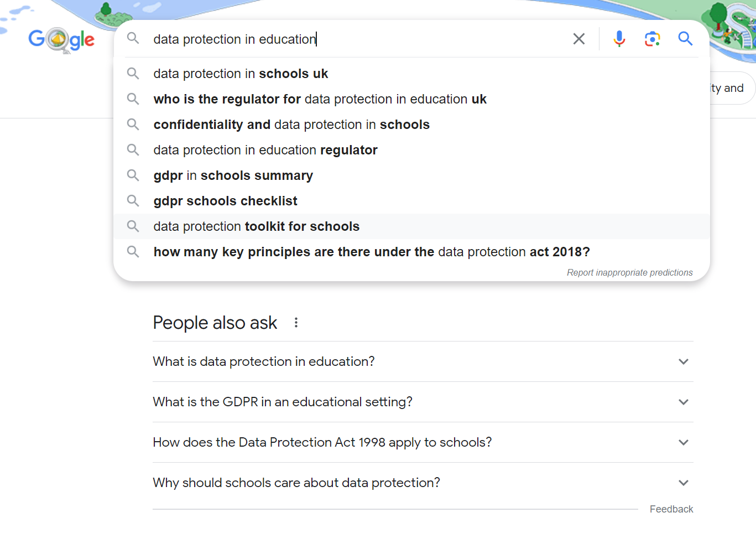
Task: Open Google Lens image search
Action: pyautogui.click(x=652, y=39)
